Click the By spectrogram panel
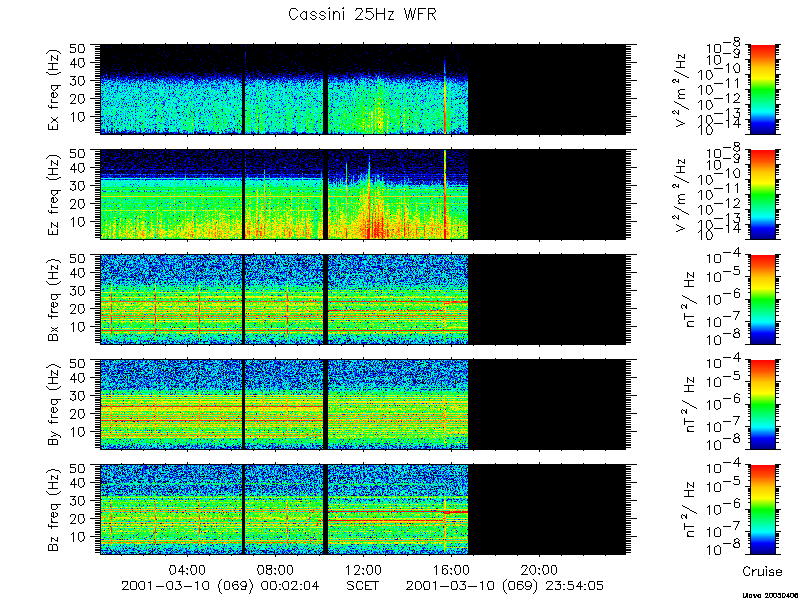The image size is (800, 600). coord(362,405)
